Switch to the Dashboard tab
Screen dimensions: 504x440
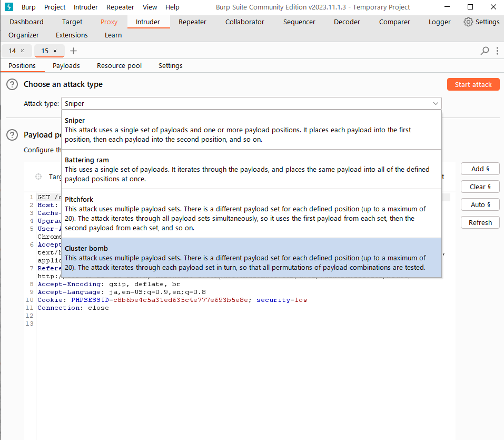[x=26, y=22]
